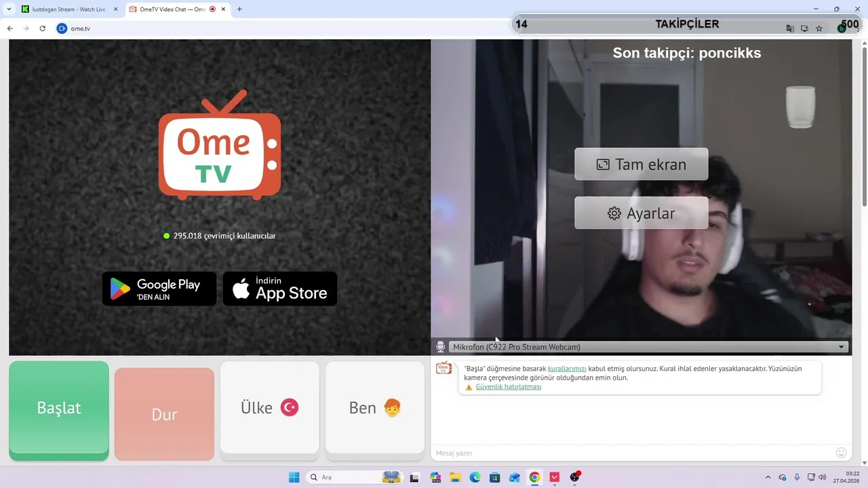
Task: Click the translate page icon
Action: 790,28
